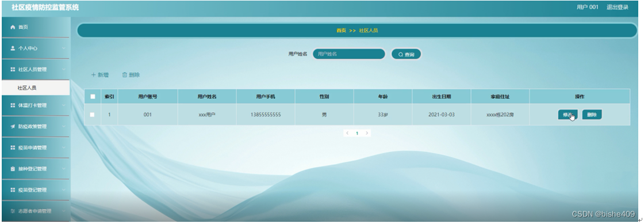Click the 33岁 age cell
This screenshot has width=644, height=223.
click(x=383, y=115)
